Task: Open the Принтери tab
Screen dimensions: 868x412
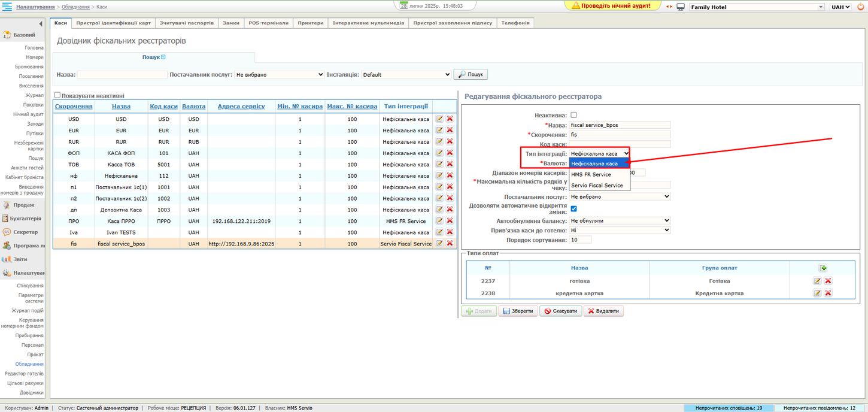Action: (x=311, y=23)
